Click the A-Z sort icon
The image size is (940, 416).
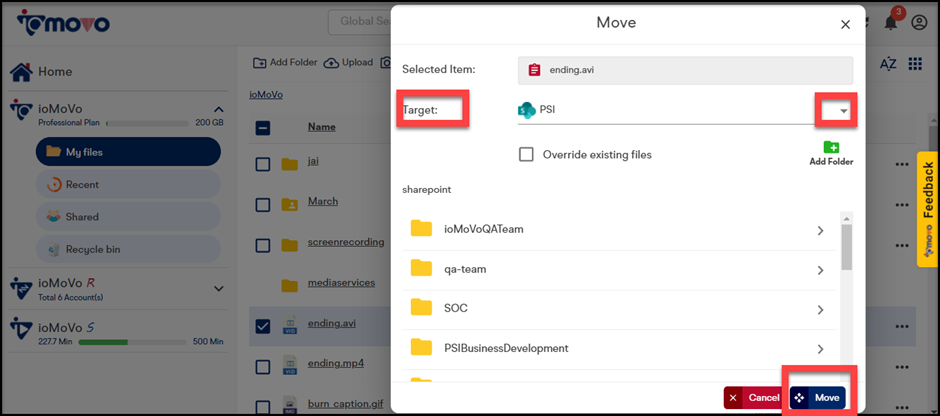click(x=888, y=64)
